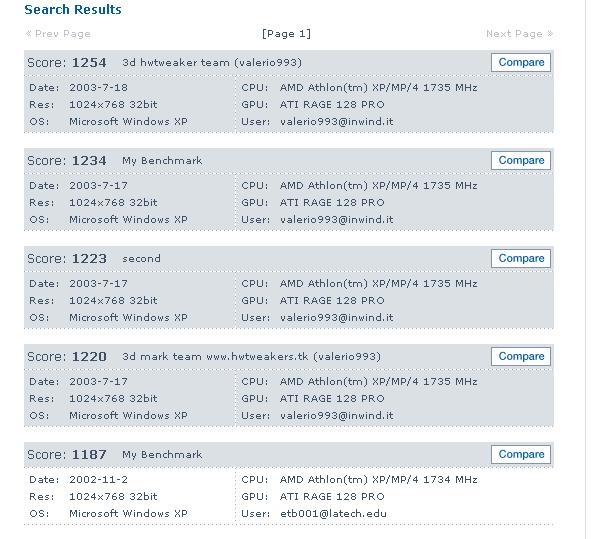The image size is (612, 539).
Task: Click Compare for score 1187 result
Action: pyautogui.click(x=521, y=454)
